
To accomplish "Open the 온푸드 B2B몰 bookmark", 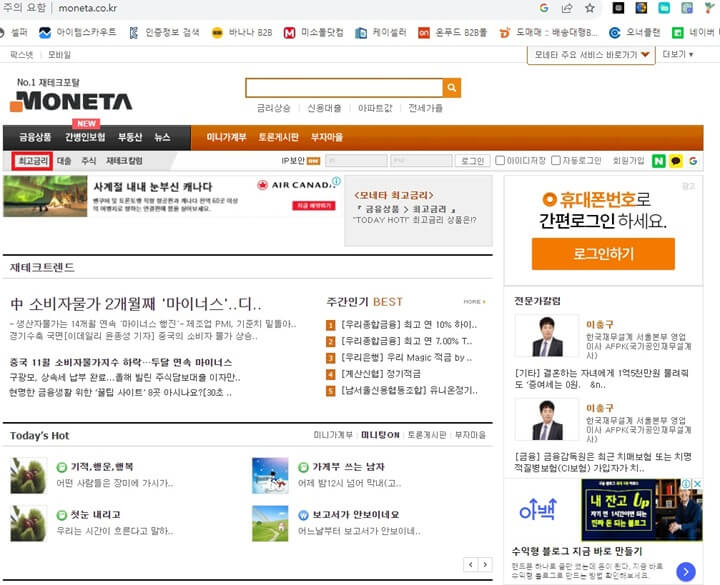I will click(x=453, y=32).
